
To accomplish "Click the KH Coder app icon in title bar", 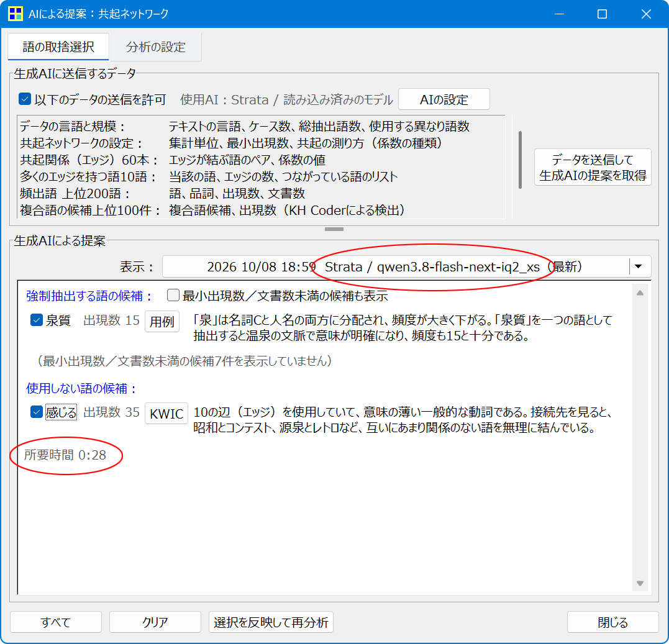I will tap(16, 14).
